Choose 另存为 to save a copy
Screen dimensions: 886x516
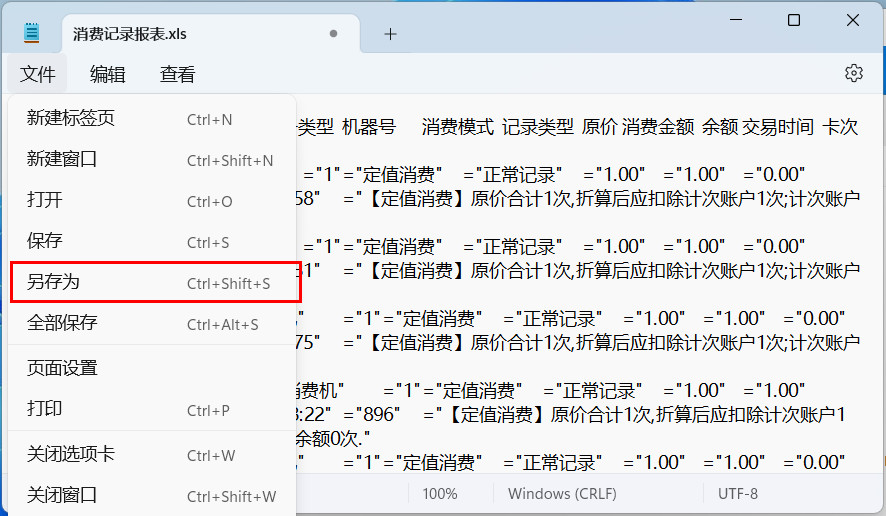tap(153, 282)
